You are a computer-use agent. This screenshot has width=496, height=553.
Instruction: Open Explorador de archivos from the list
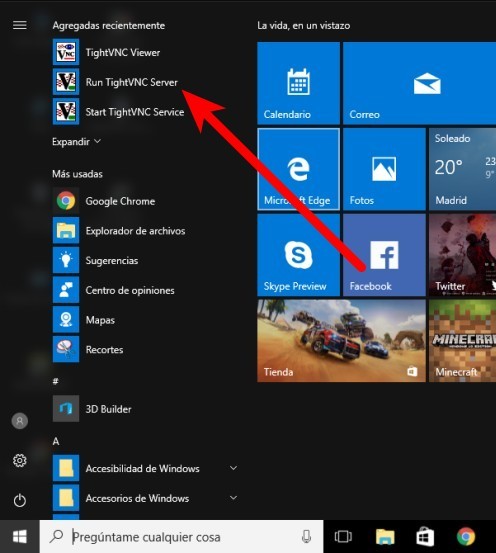pyautogui.click(x=145, y=231)
